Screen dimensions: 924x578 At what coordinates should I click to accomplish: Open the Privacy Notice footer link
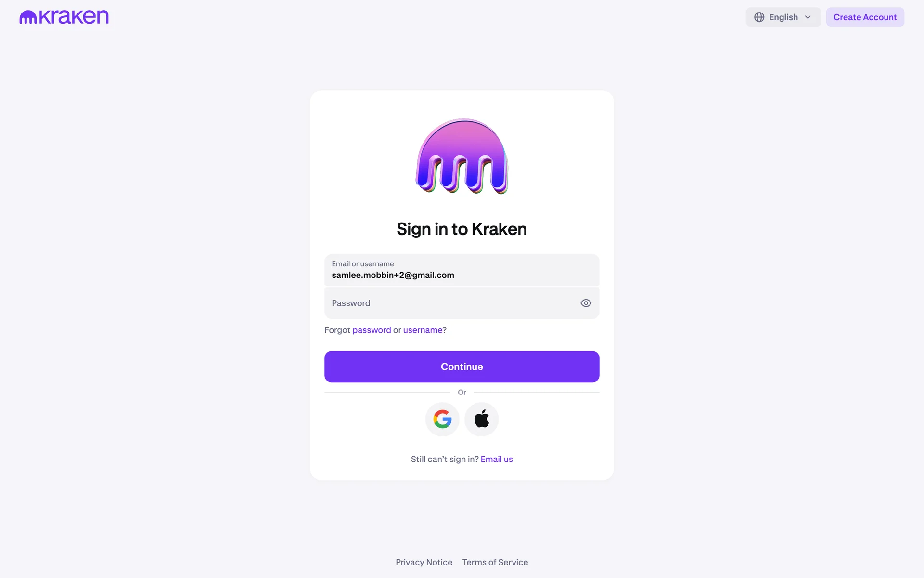(424, 562)
